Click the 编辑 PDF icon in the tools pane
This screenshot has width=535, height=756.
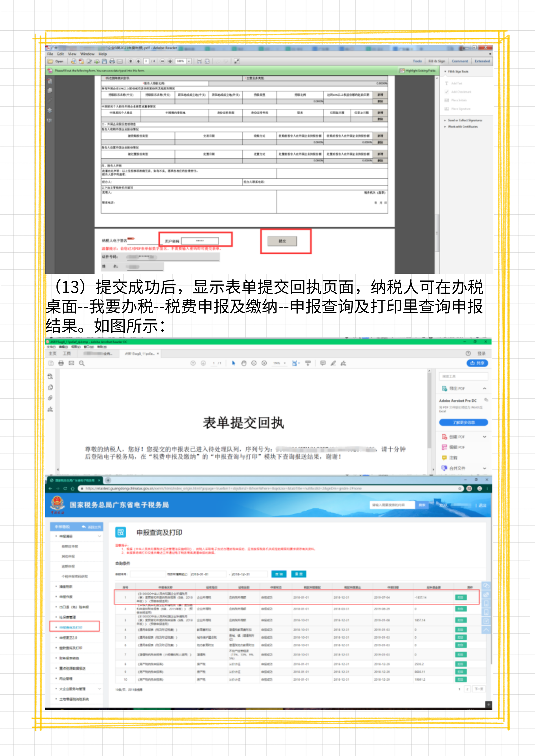tap(444, 447)
